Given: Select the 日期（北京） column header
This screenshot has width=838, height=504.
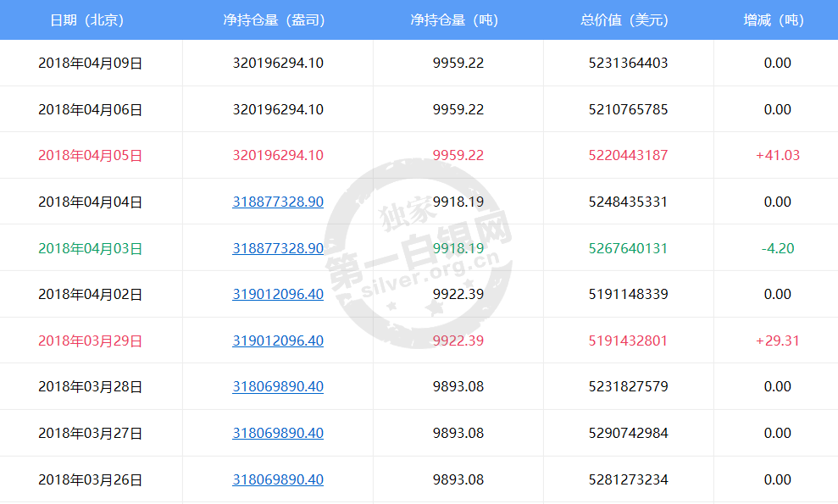Looking at the screenshot, I should pyautogui.click(x=89, y=20).
